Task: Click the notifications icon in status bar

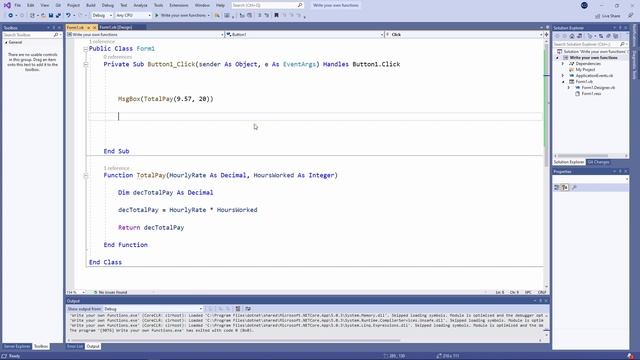Action: 631,356
